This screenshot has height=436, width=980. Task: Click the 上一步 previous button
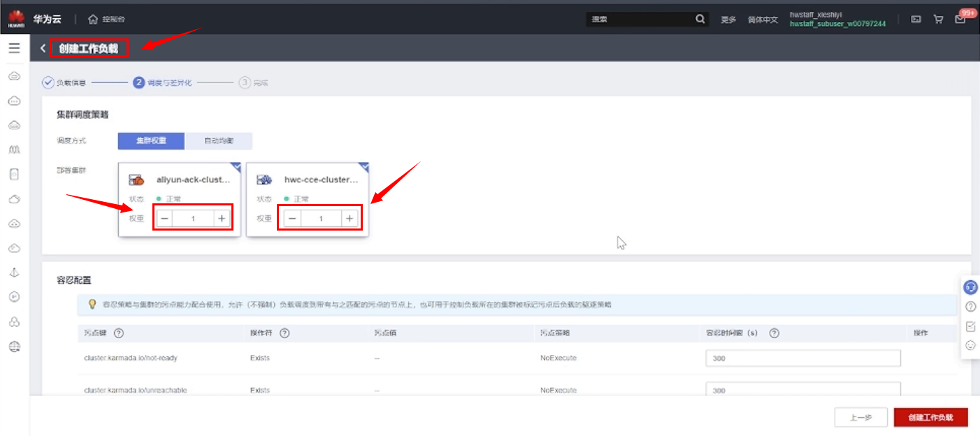click(x=860, y=417)
